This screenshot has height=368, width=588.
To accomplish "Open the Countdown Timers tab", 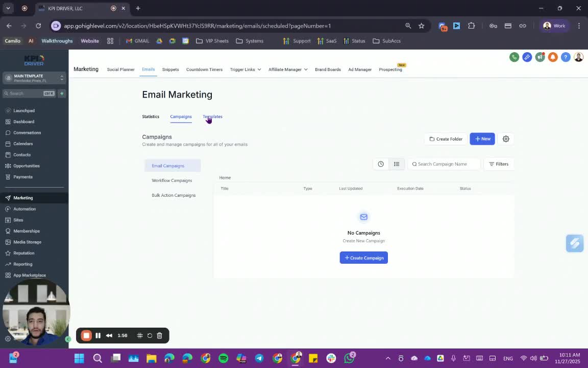I will (x=204, y=70).
